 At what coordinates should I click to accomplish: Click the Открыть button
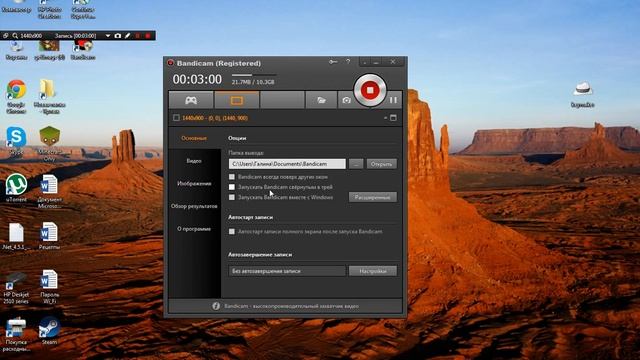pyautogui.click(x=382, y=164)
